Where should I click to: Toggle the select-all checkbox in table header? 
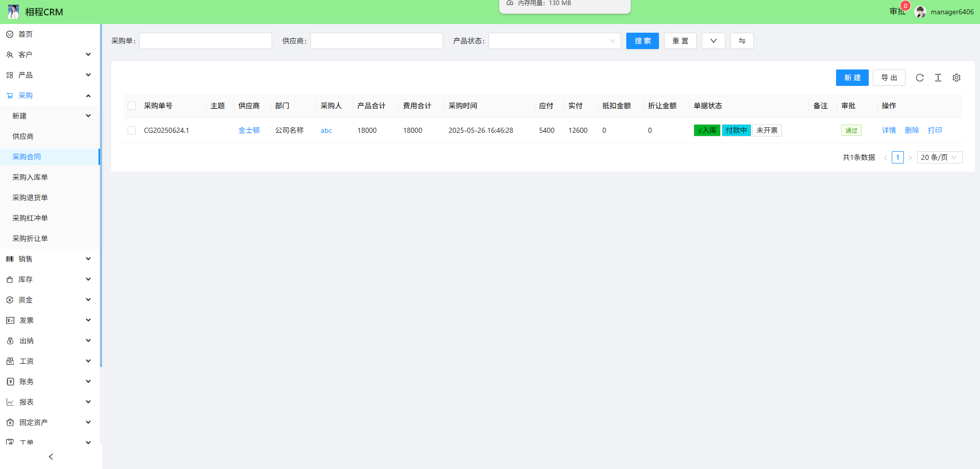pos(132,106)
